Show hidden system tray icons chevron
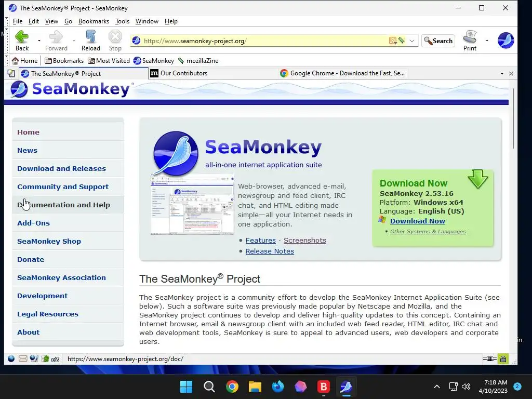 437,387
